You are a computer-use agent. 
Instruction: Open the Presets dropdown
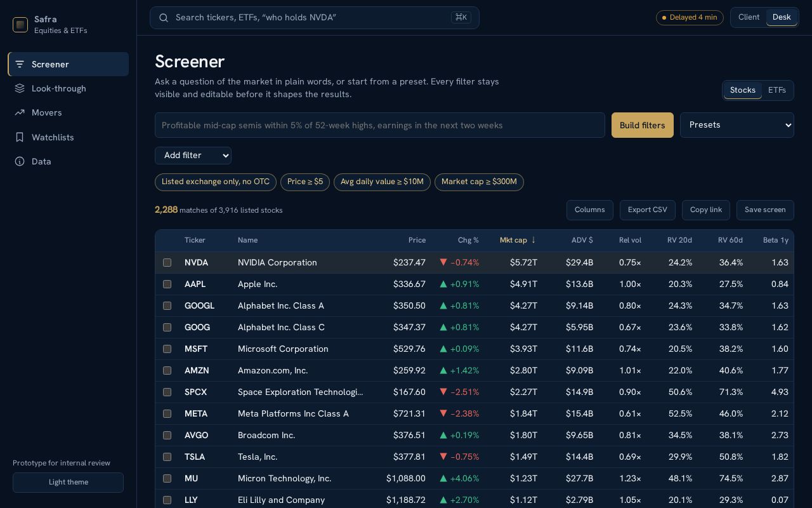click(x=737, y=125)
